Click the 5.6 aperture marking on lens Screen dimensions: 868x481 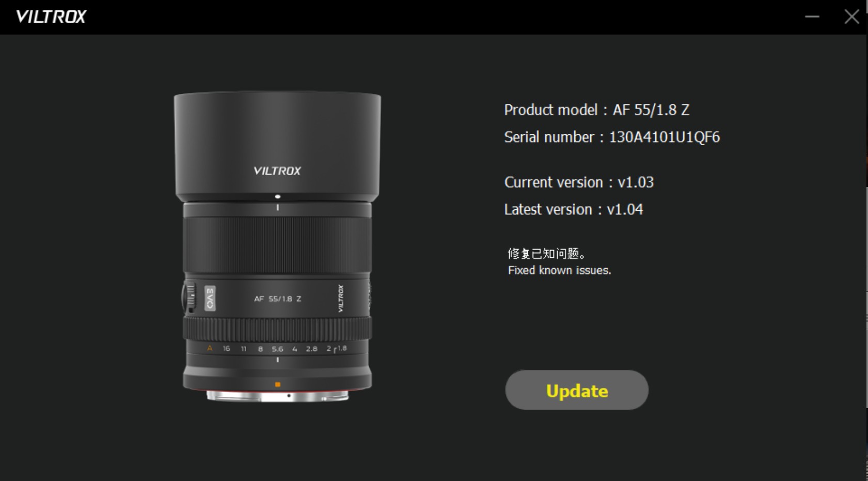(x=277, y=349)
